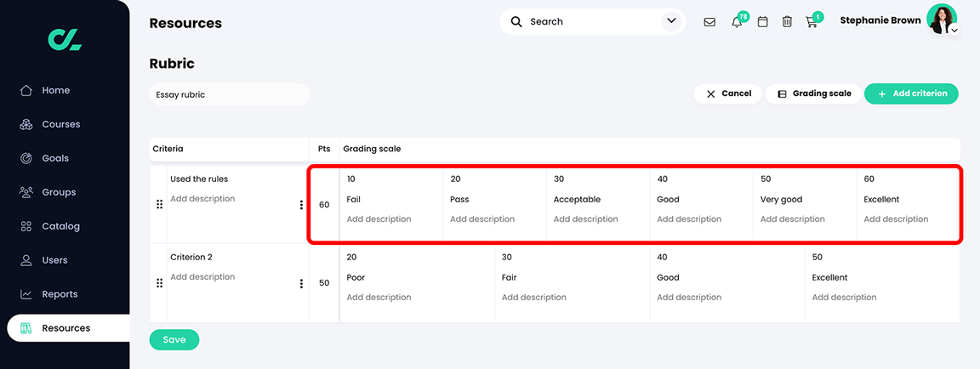The width and height of the screenshot is (980, 369).
Task: Navigate to Catalog in sidebar
Action: 60,226
